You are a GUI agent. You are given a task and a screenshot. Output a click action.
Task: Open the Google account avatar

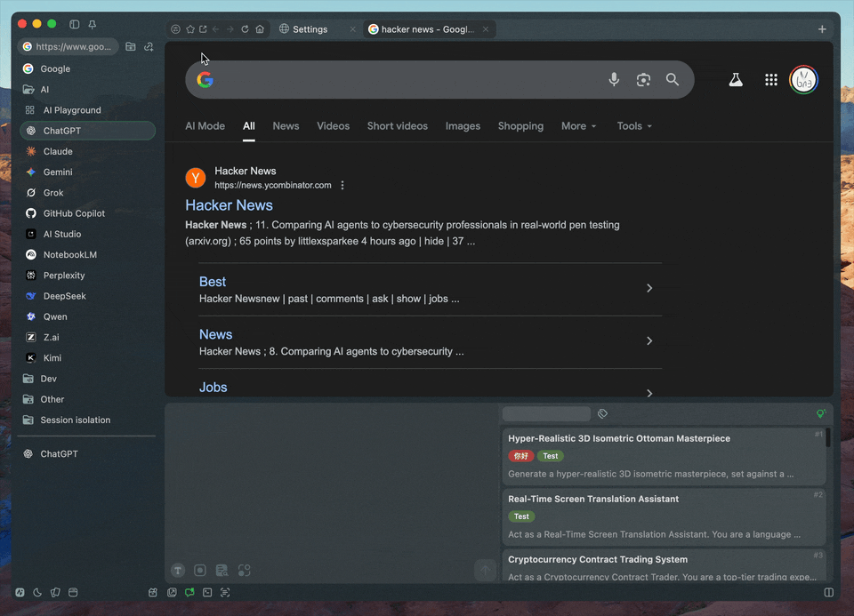point(804,80)
